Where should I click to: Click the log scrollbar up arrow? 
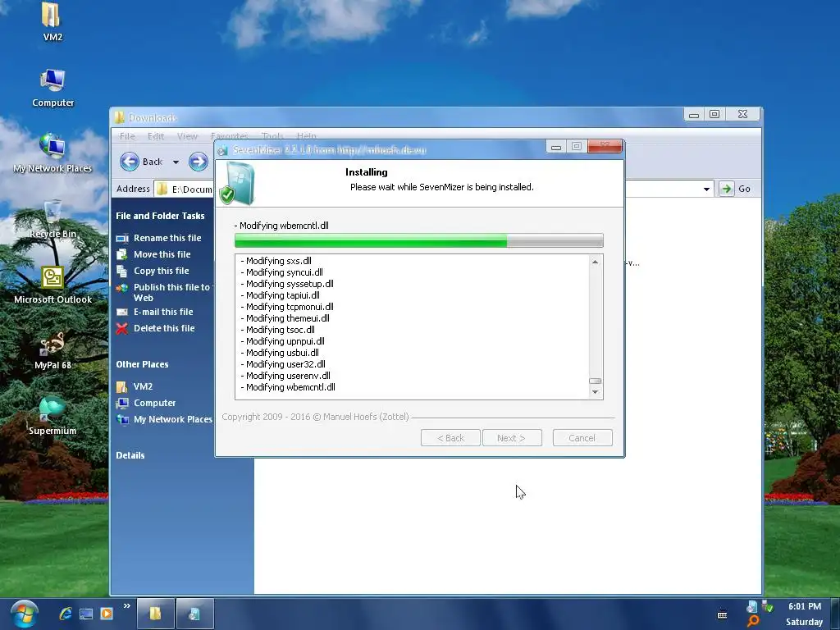[595, 262]
